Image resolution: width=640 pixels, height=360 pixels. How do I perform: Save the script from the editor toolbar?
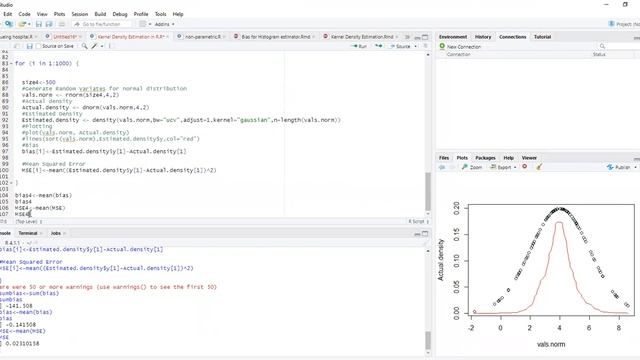29,46
